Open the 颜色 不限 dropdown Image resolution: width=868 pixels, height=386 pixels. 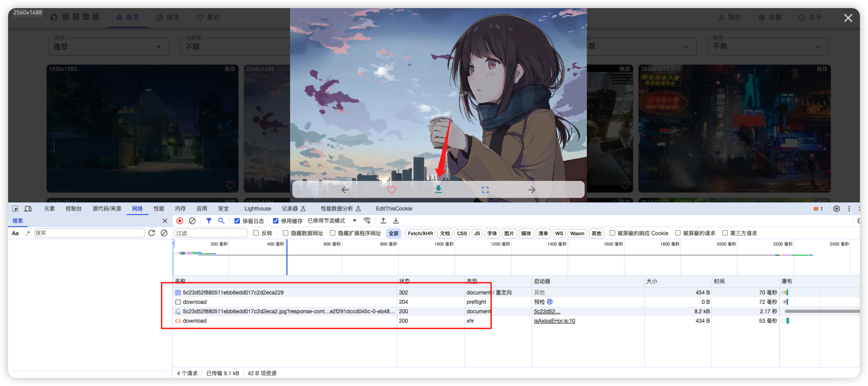[768, 46]
